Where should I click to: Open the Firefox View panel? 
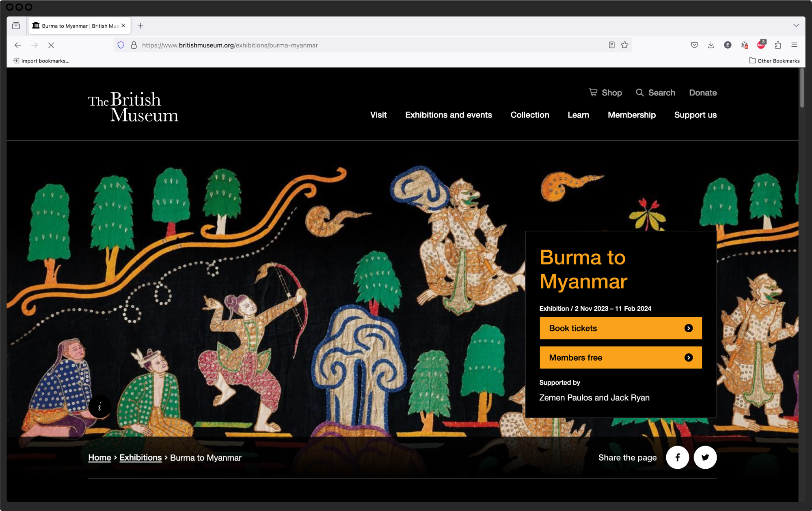point(17,25)
